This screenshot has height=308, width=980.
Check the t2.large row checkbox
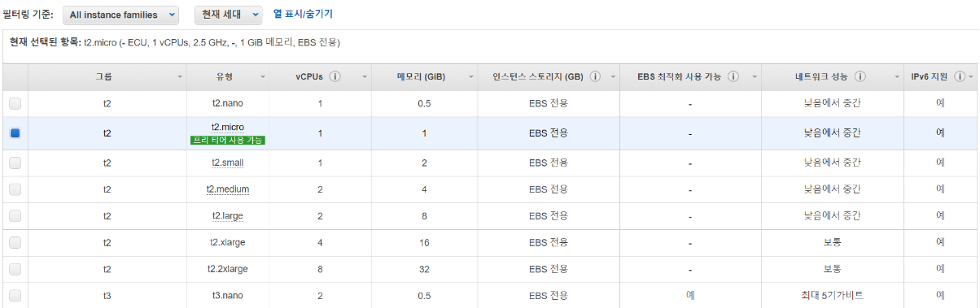tap(15, 216)
